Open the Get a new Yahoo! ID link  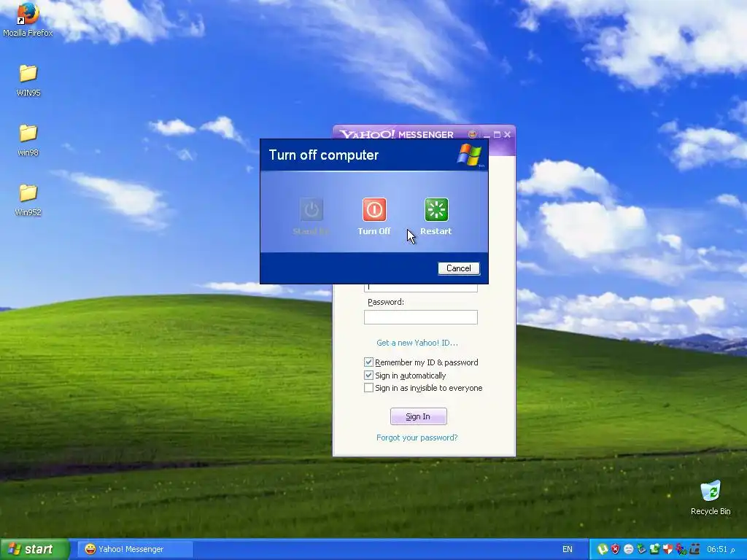[417, 343]
